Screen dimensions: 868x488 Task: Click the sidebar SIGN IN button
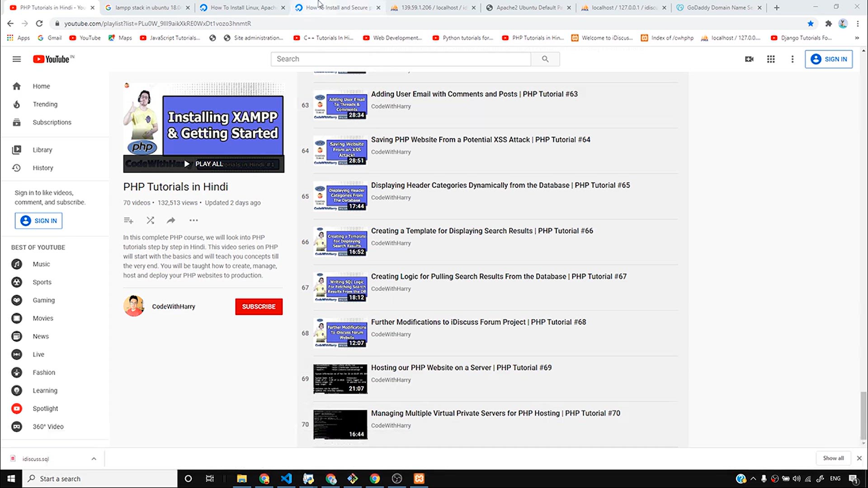coord(39,221)
